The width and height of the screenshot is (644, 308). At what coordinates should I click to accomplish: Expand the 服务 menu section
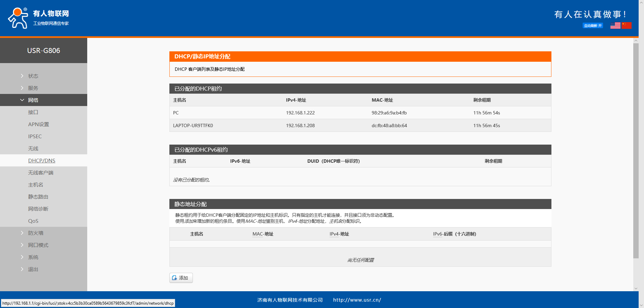(x=33, y=88)
